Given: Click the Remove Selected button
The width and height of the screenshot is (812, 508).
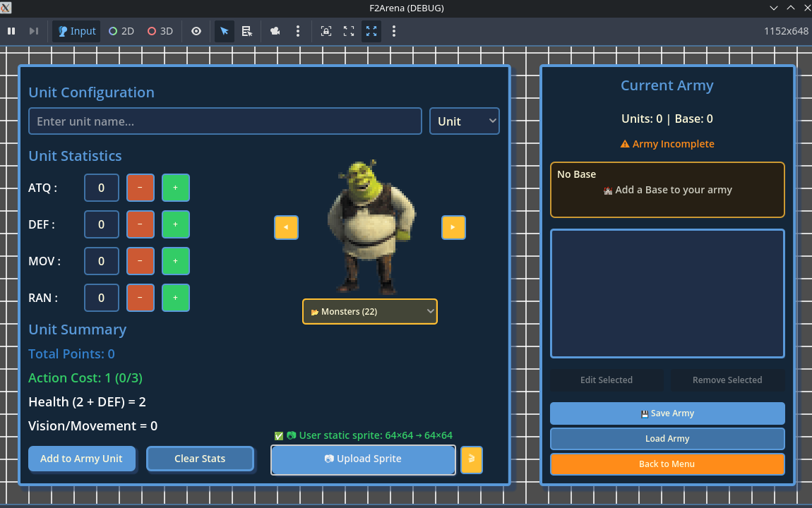Looking at the screenshot, I should tap(727, 380).
